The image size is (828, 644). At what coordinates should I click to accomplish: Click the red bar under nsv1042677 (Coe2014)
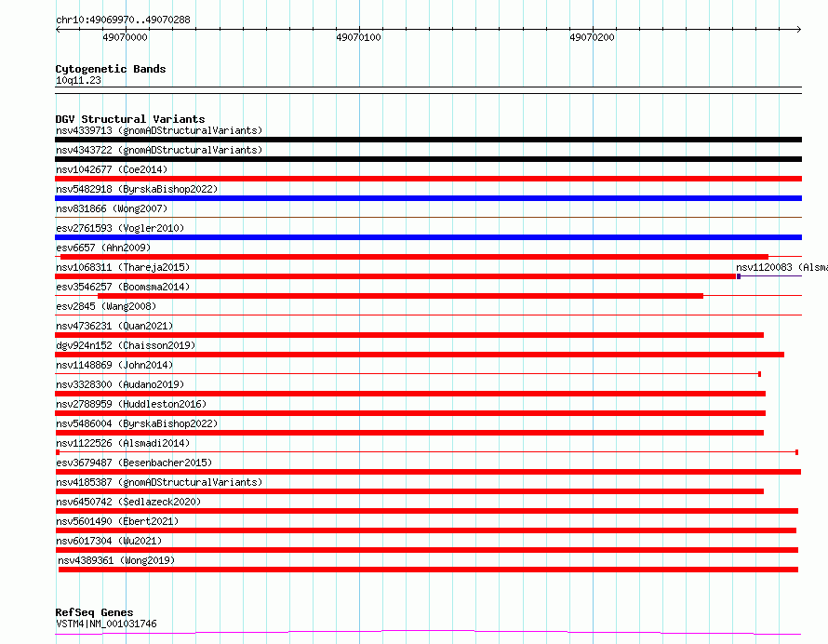[428, 179]
